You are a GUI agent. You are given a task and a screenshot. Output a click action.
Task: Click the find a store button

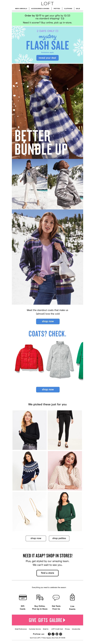click(x=47, y=573)
